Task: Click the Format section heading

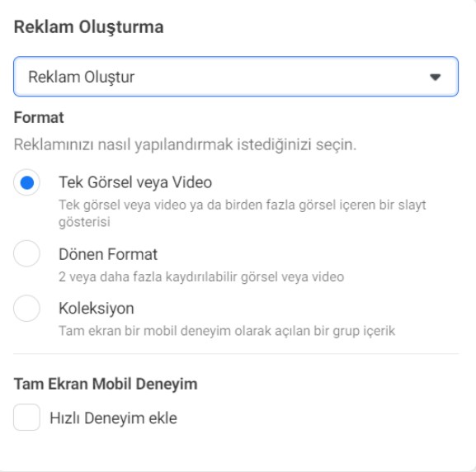Action: pyautogui.click(x=39, y=118)
